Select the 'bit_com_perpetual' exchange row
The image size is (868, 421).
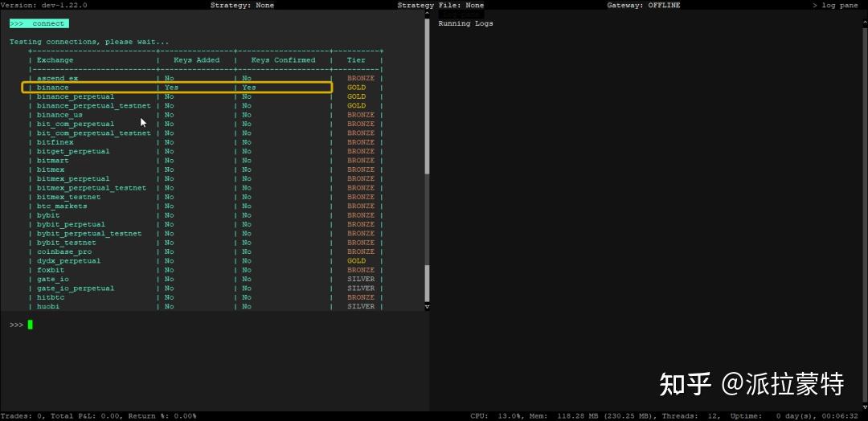point(206,124)
